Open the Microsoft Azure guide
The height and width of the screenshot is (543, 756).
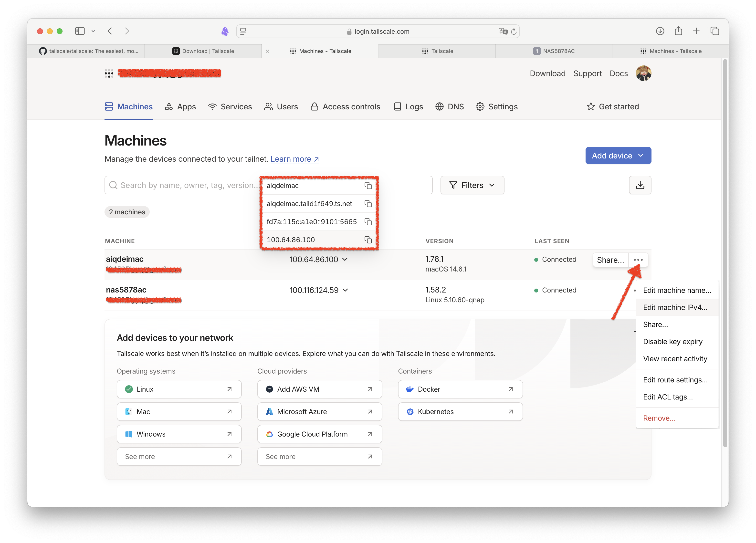(320, 412)
